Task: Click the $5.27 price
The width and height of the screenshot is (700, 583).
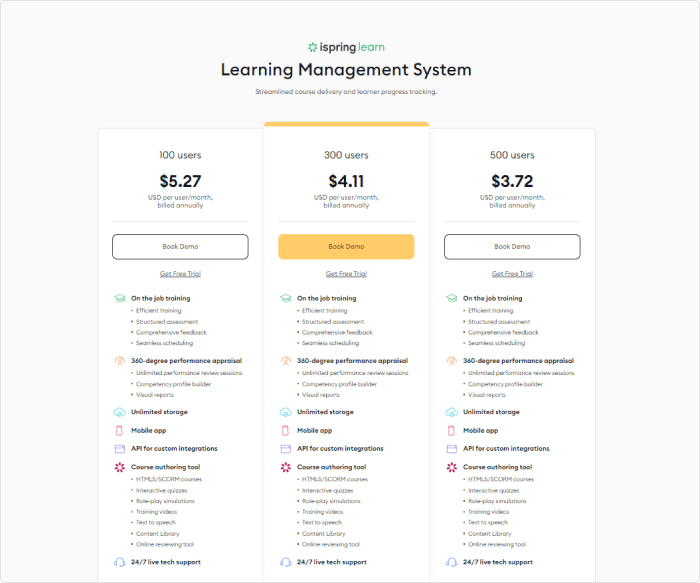Action: point(180,181)
